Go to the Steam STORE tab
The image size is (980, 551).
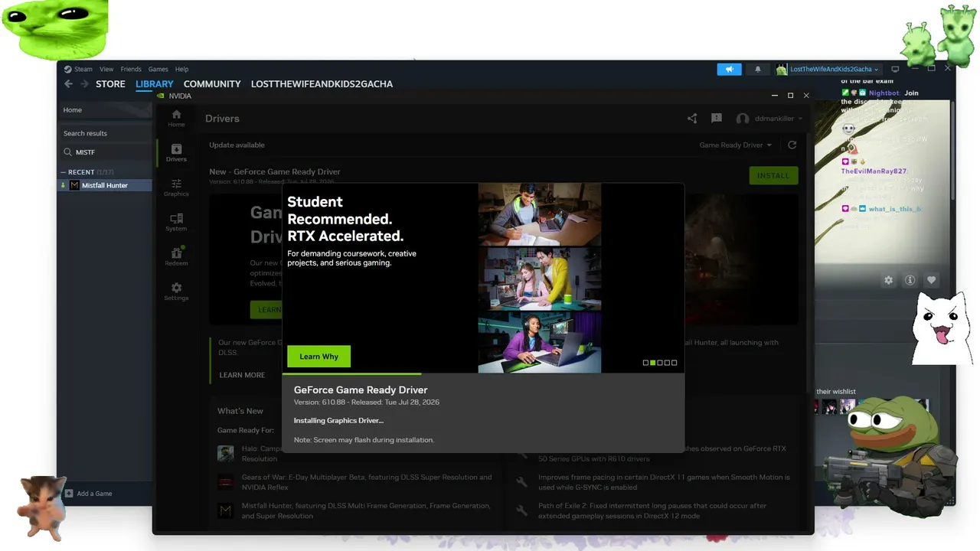pos(110,84)
